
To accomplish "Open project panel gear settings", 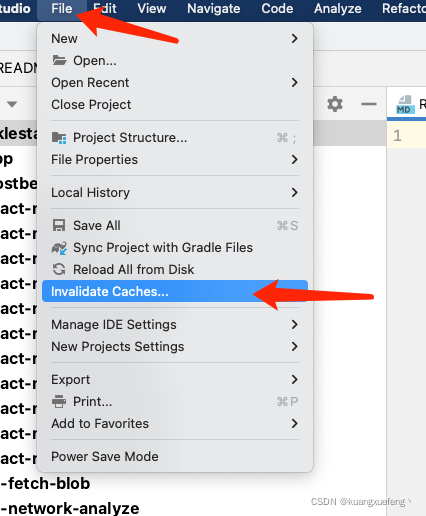I will coord(335,104).
